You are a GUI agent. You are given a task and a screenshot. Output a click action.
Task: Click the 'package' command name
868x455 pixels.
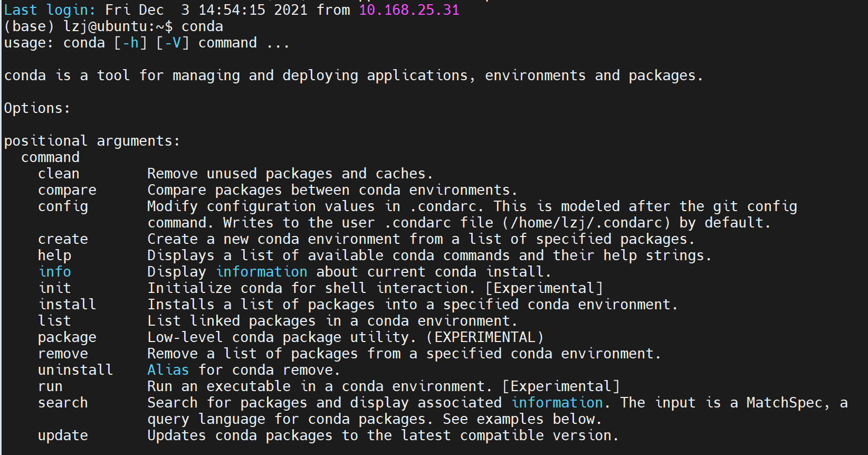click(67, 337)
